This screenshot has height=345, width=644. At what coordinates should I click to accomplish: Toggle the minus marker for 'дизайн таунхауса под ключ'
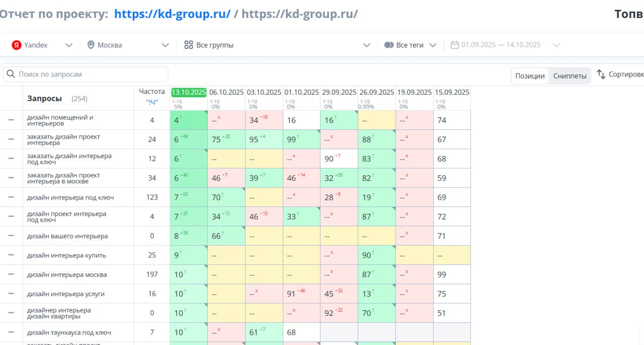tap(11, 333)
